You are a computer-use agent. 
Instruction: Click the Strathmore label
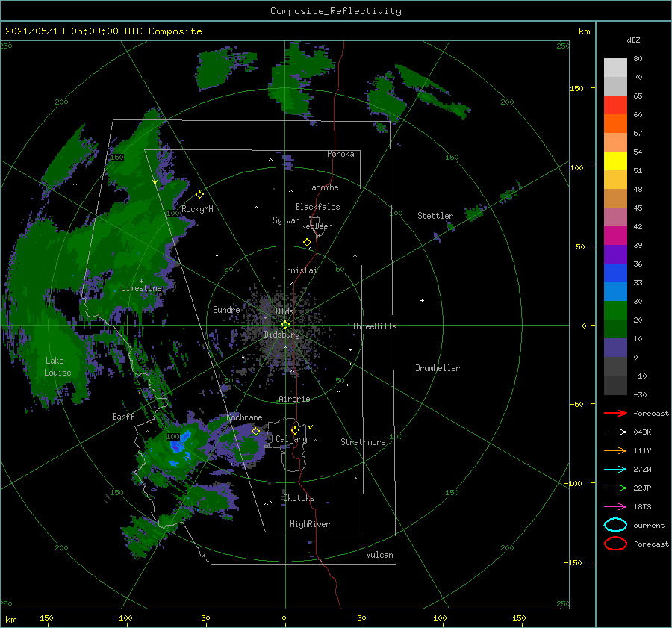tap(363, 442)
